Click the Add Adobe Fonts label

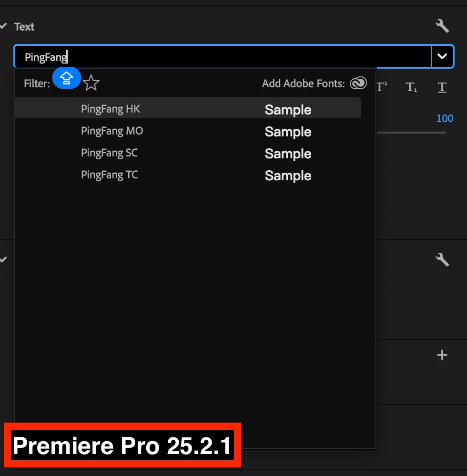(x=303, y=83)
